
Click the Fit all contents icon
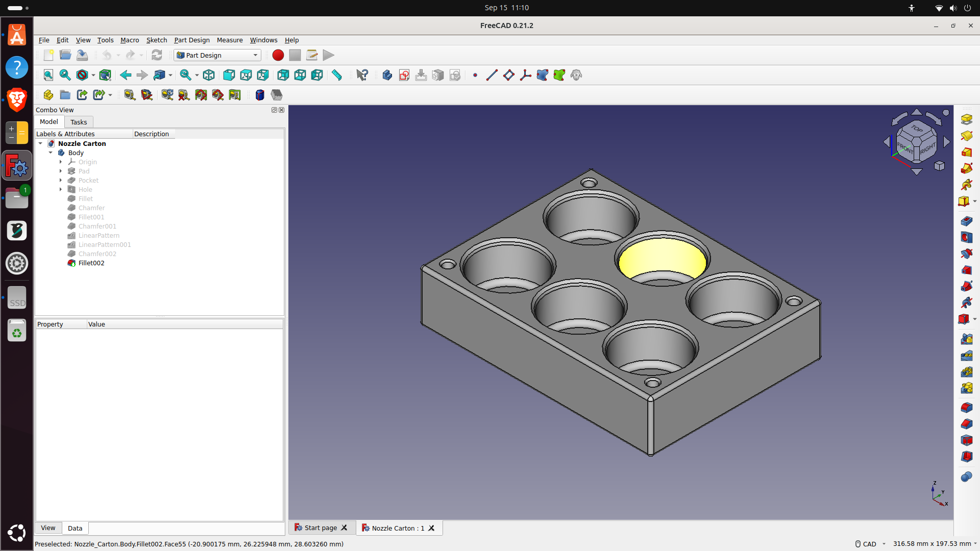pos(48,76)
